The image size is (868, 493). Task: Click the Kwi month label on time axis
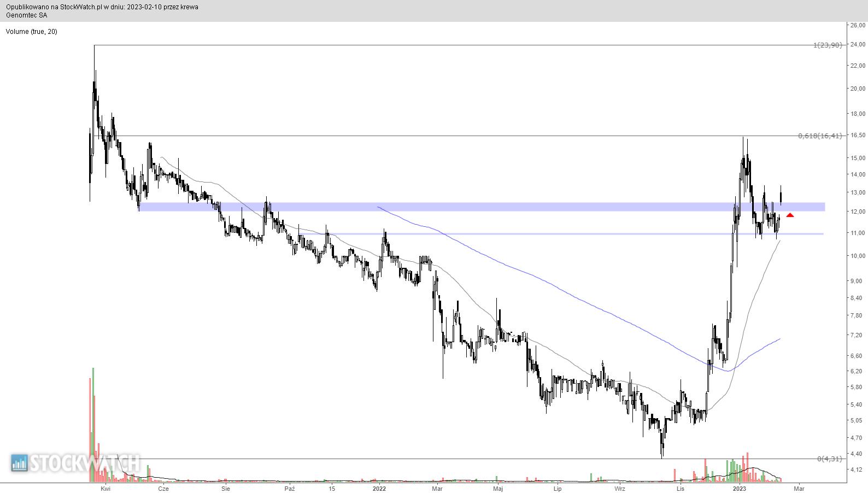click(x=105, y=489)
